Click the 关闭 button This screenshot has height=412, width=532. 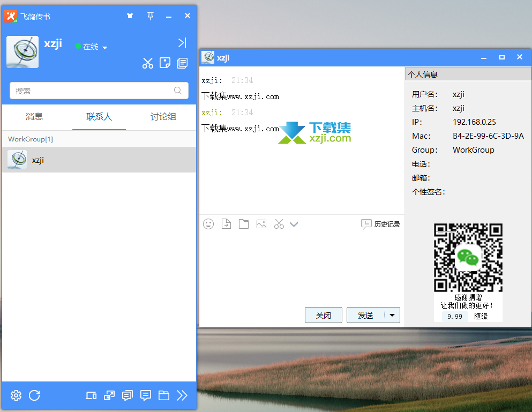click(x=324, y=315)
